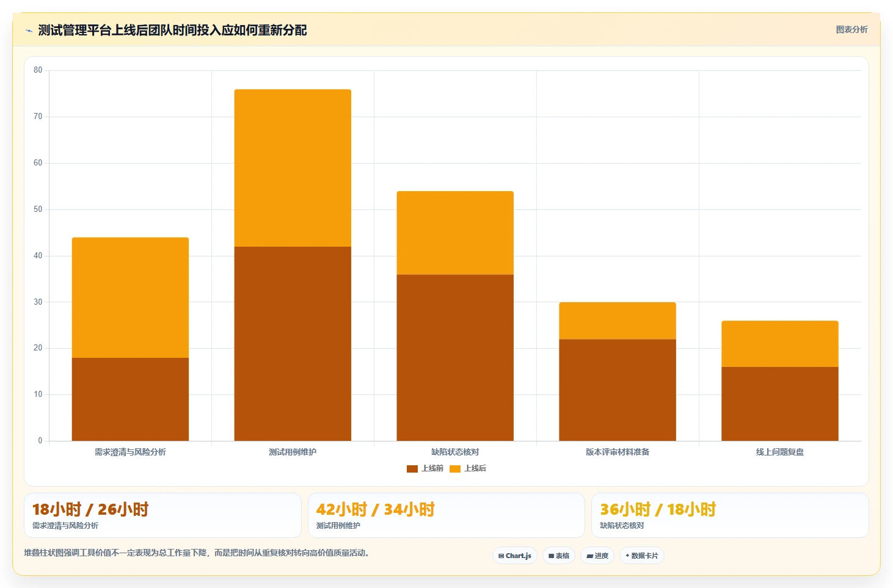893x588 pixels.
Task: Click the x-axis label 缺陷状态核对 below the chart
Action: tap(455, 452)
